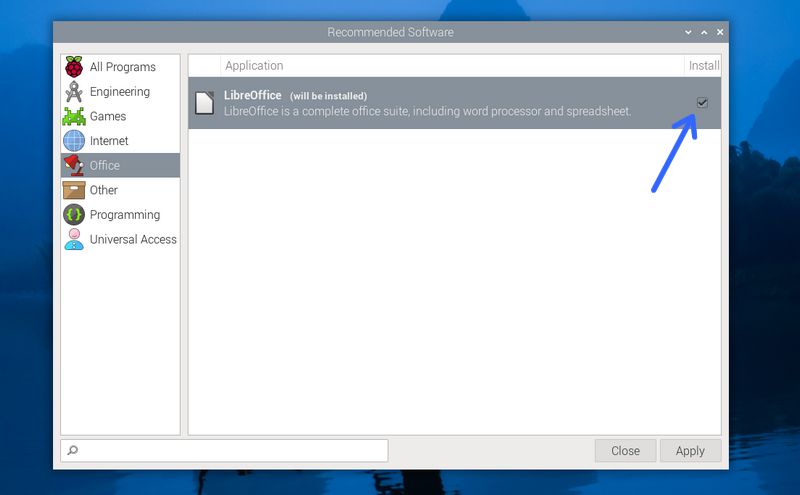
Task: Click the raspberry All Programs icon
Action: click(x=74, y=67)
